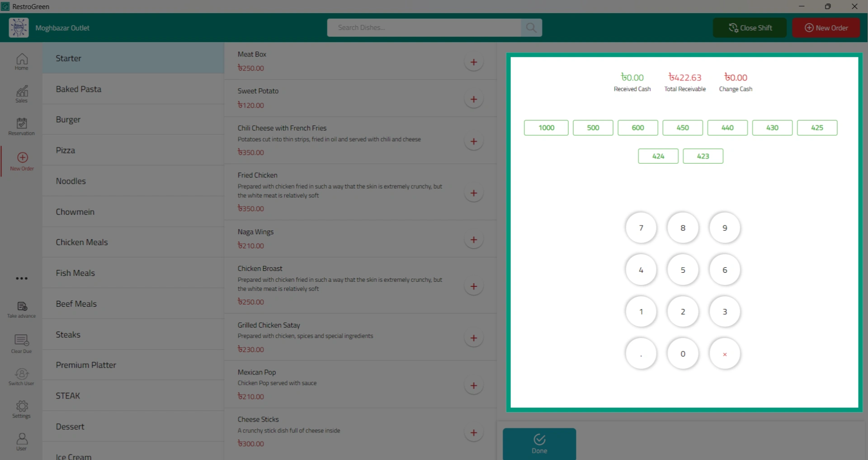868x460 pixels.
Task: Select the Baked Pasta category
Action: (x=133, y=89)
